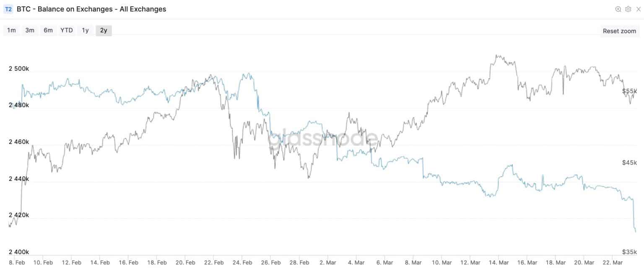Click the chart title 'BTC - Balance on Exchanges'
The width and height of the screenshot is (644, 273).
(91, 9)
